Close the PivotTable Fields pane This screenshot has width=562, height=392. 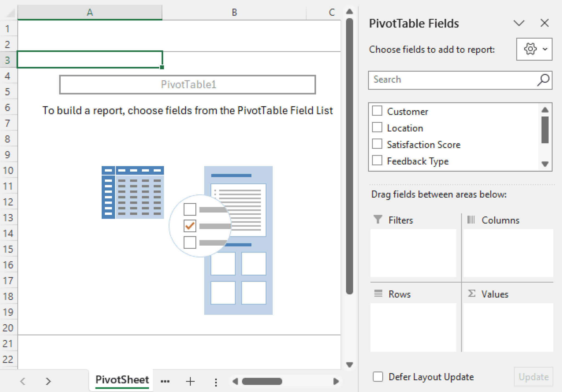click(x=544, y=23)
